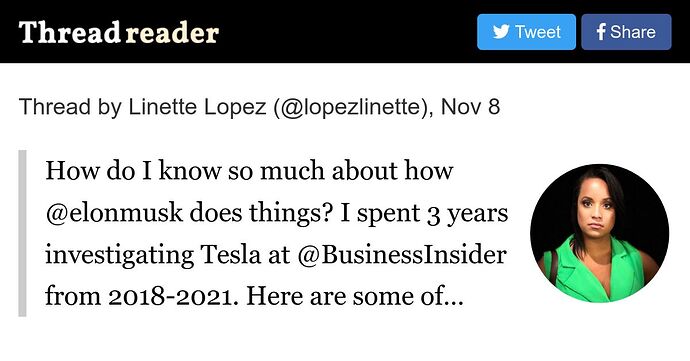The height and width of the screenshot is (361, 690).
Task: Click the Twitter bird icon
Action: coord(501,32)
